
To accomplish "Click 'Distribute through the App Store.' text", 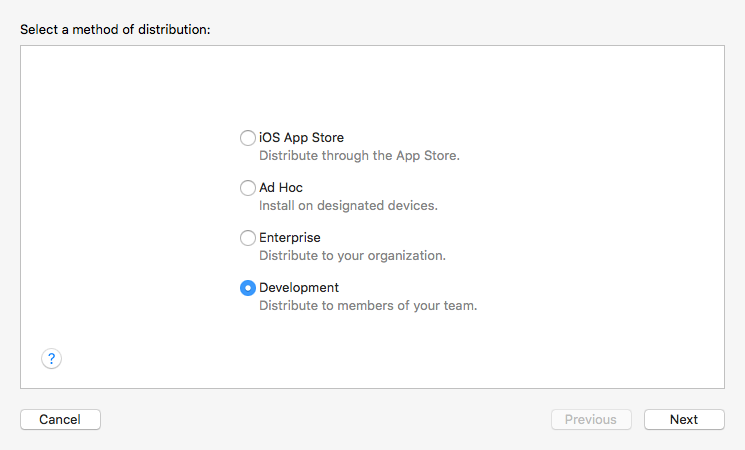I will pyautogui.click(x=359, y=156).
